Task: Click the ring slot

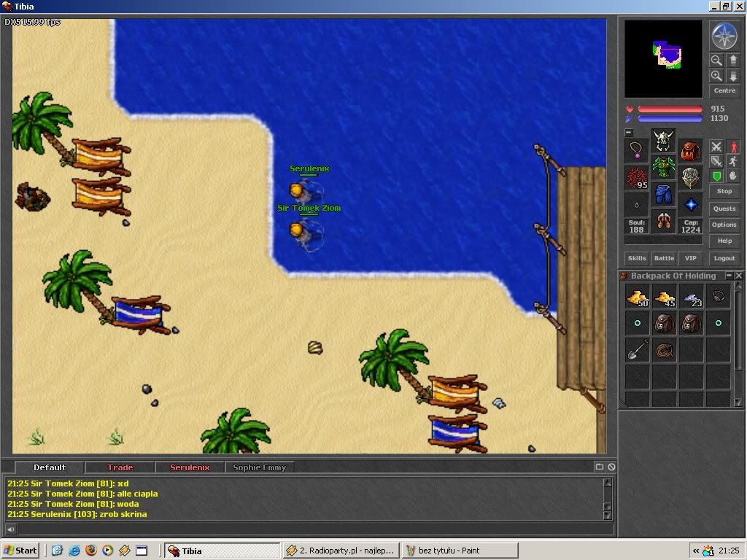Action: pos(636,205)
